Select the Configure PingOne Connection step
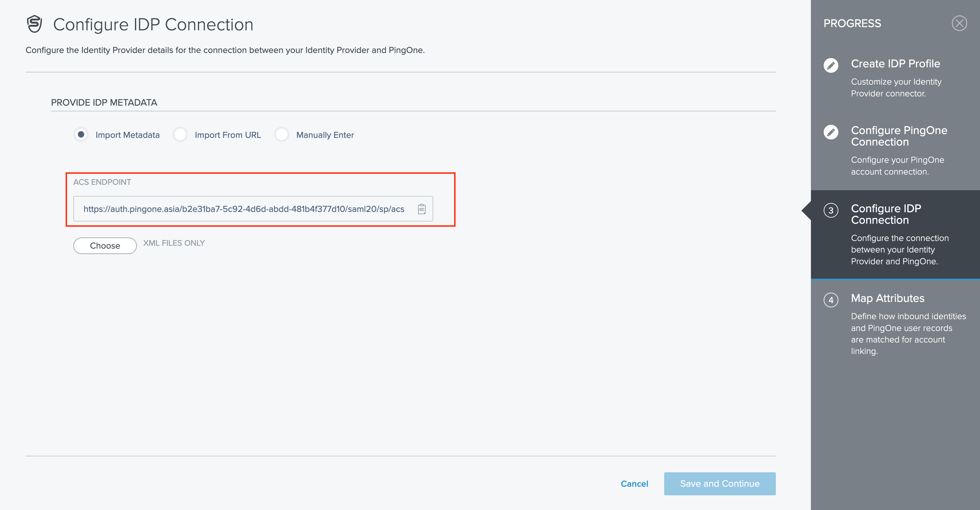Screen dimensions: 980x510 click(899, 136)
